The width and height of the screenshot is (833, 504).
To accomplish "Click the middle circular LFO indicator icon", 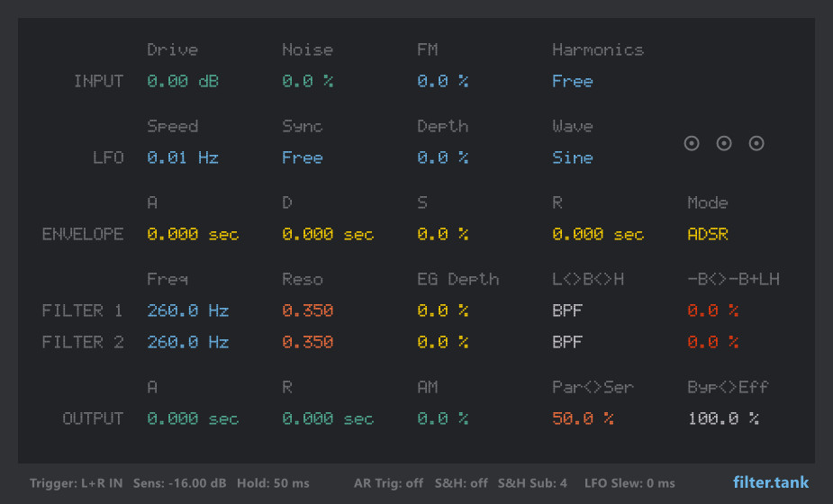I will [x=723, y=143].
